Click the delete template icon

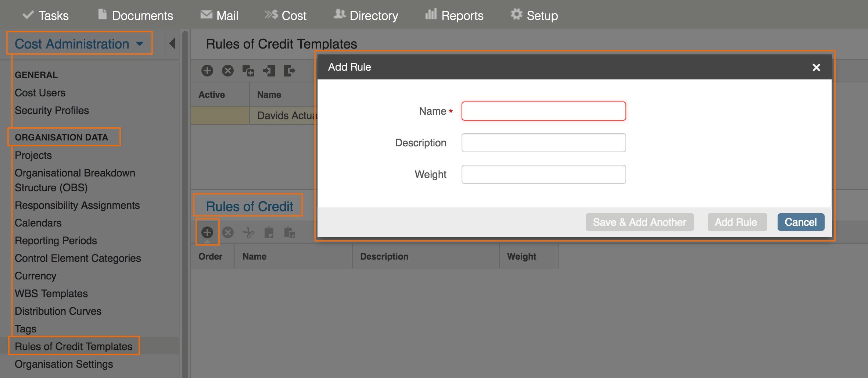tap(228, 71)
